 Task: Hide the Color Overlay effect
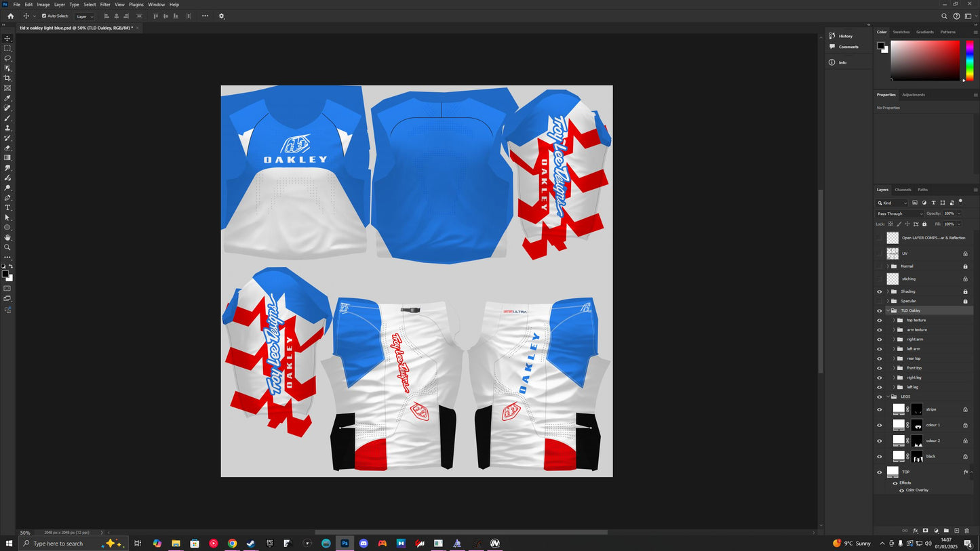[902, 490]
